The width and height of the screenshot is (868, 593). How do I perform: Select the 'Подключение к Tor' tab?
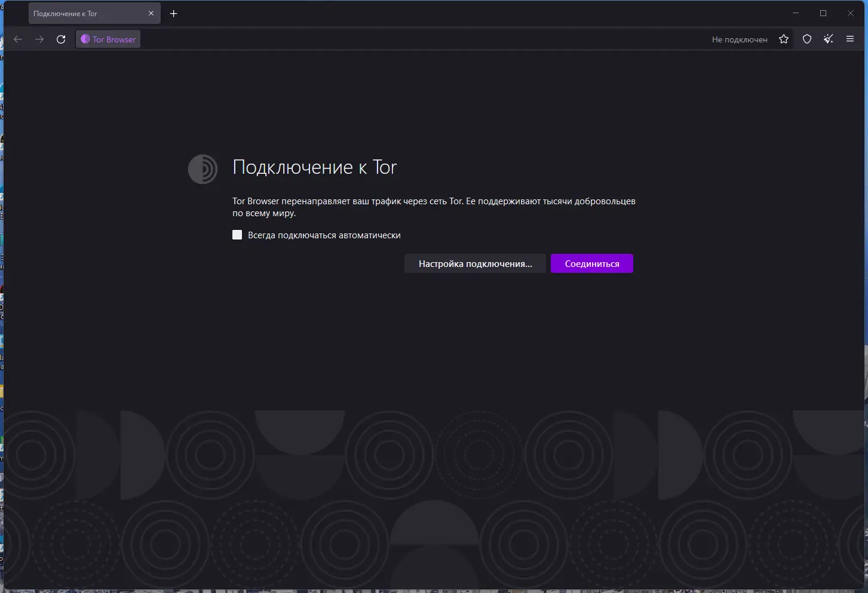pyautogui.click(x=94, y=14)
